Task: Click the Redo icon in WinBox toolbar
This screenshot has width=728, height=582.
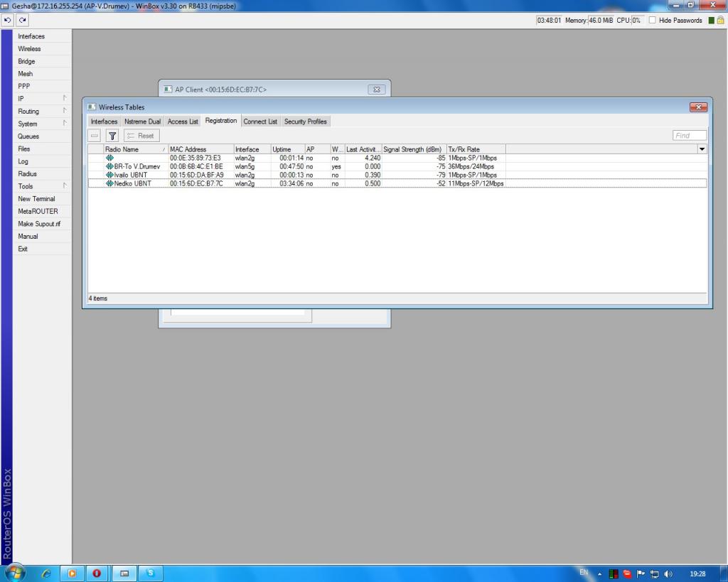Action: point(23,20)
